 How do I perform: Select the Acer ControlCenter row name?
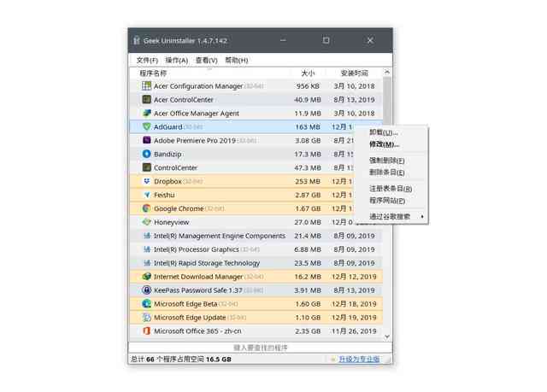184,100
